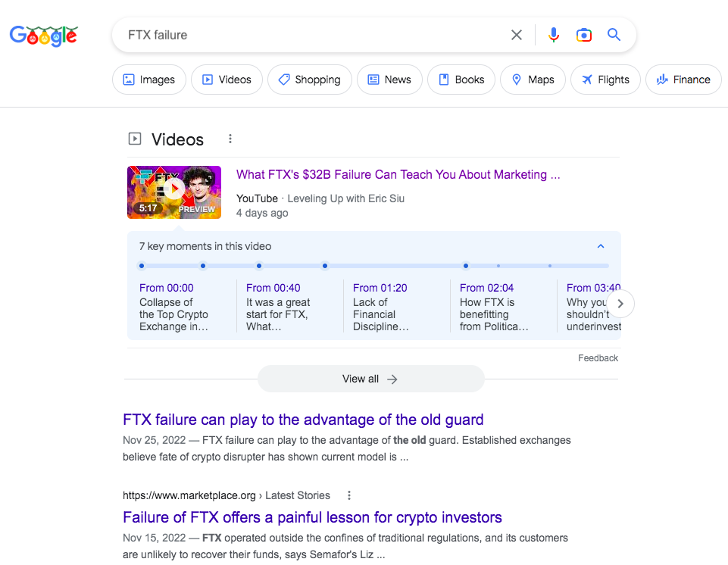728x565 pixels.
Task: Start voice search with the microphone icon
Action: tap(554, 35)
